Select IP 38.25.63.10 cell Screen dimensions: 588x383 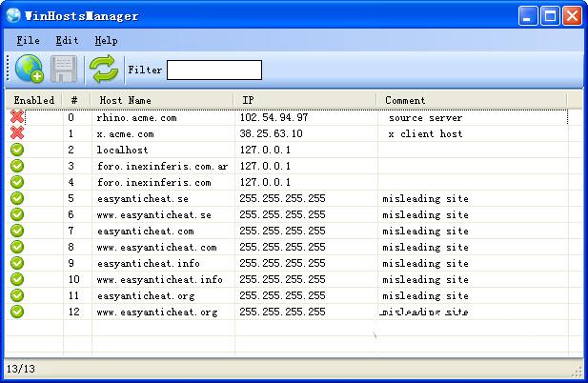(x=273, y=133)
